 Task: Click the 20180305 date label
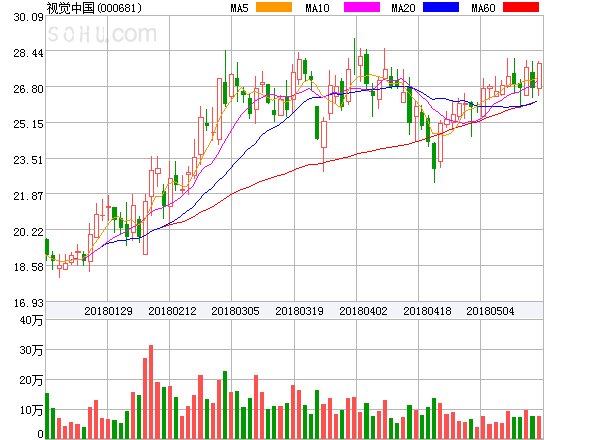click(x=235, y=311)
